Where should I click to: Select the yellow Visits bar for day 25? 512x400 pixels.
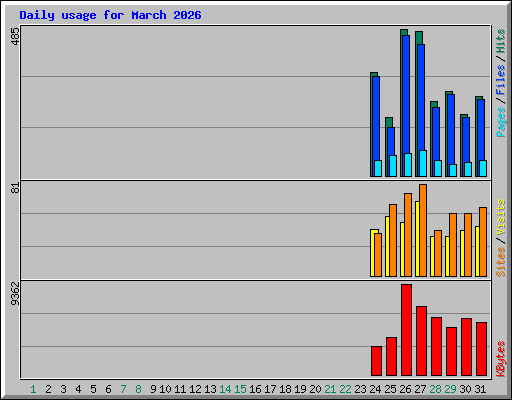pos(387,247)
